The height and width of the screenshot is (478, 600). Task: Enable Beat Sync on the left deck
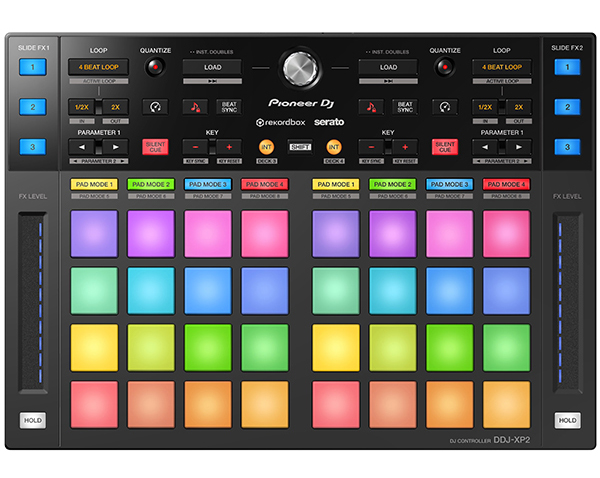coord(229,107)
